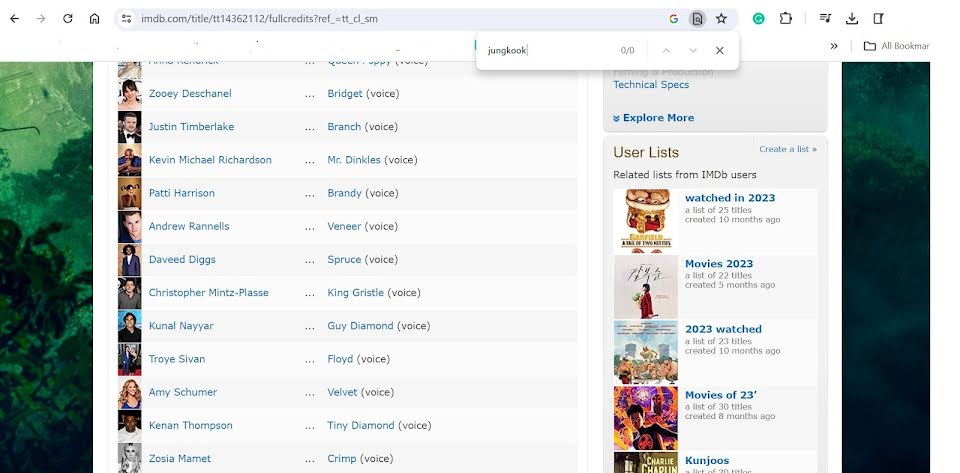Viewport: 960px width, 473px height.
Task: Open the Kunjoos list
Action: point(707,461)
